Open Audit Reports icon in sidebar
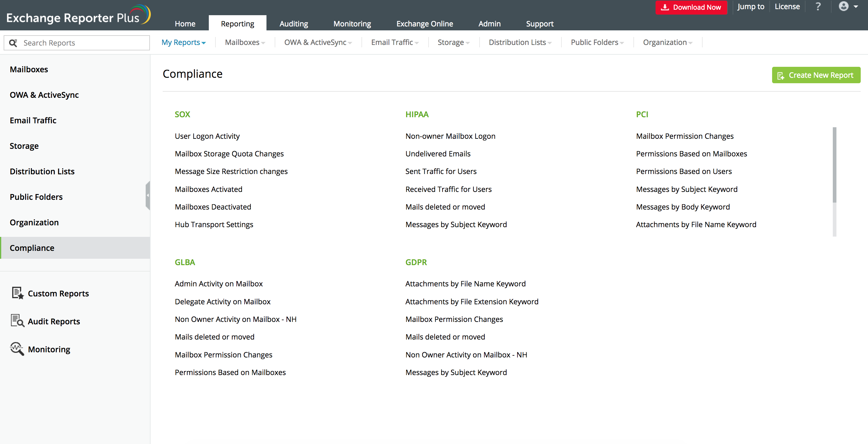This screenshot has height=444, width=868. coord(18,321)
